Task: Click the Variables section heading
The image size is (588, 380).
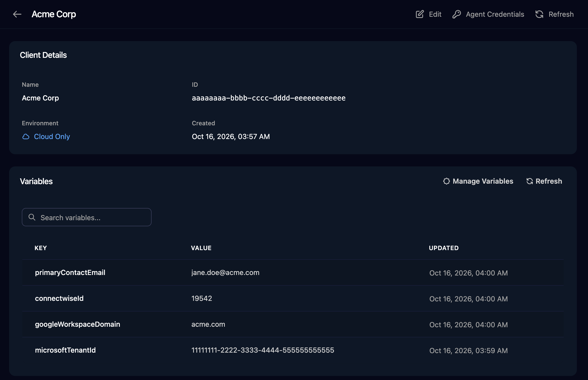Action: [x=36, y=181]
